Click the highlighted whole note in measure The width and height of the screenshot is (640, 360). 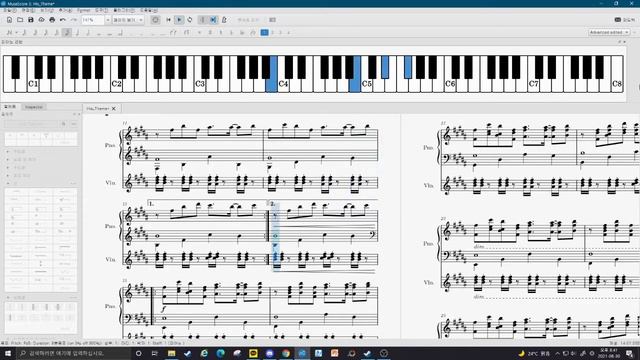[x=276, y=236]
